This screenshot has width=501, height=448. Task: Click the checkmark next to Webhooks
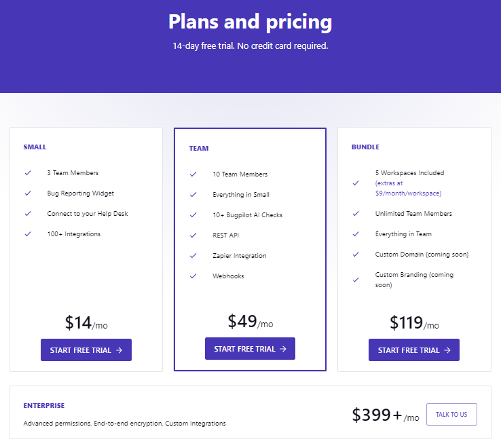pos(193,276)
